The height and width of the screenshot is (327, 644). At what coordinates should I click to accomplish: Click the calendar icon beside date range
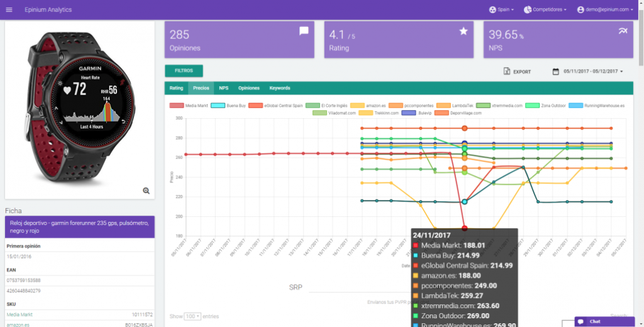(x=555, y=72)
